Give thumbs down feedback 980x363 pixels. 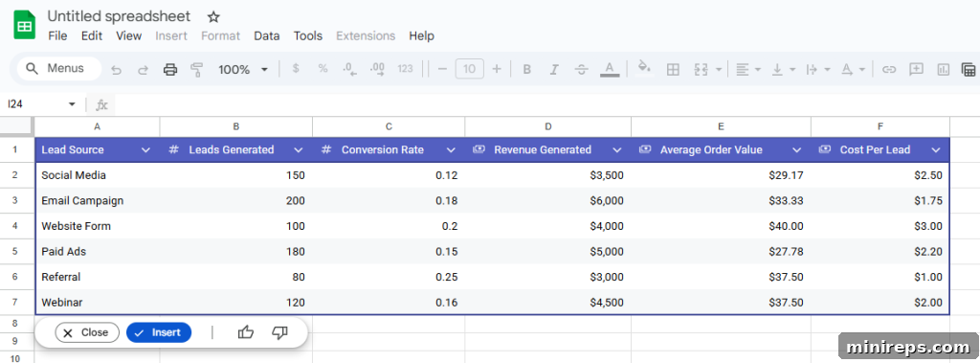click(279, 333)
